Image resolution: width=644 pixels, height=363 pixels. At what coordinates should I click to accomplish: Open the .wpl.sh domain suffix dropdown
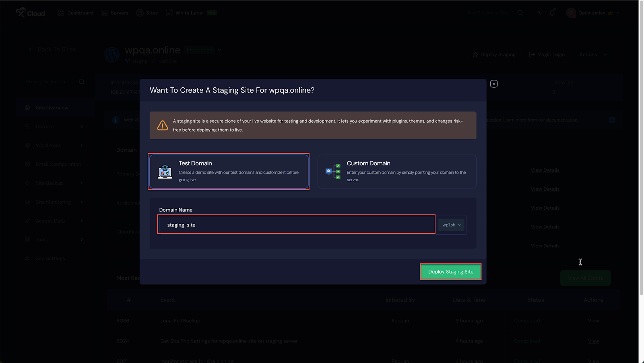pos(451,225)
